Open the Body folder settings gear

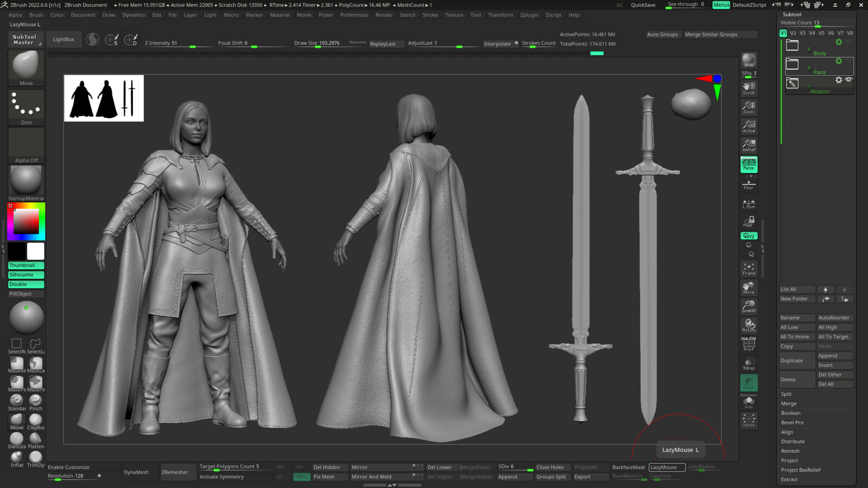tap(839, 42)
